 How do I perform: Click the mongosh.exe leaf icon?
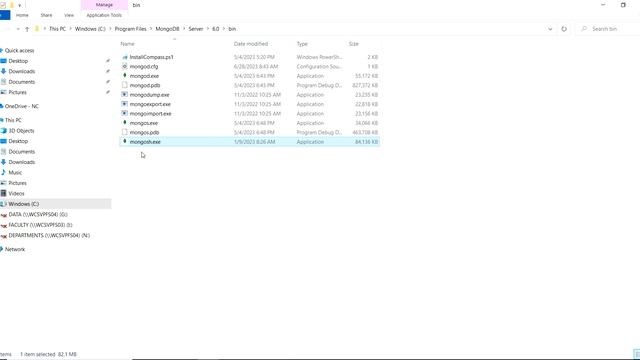click(x=125, y=141)
